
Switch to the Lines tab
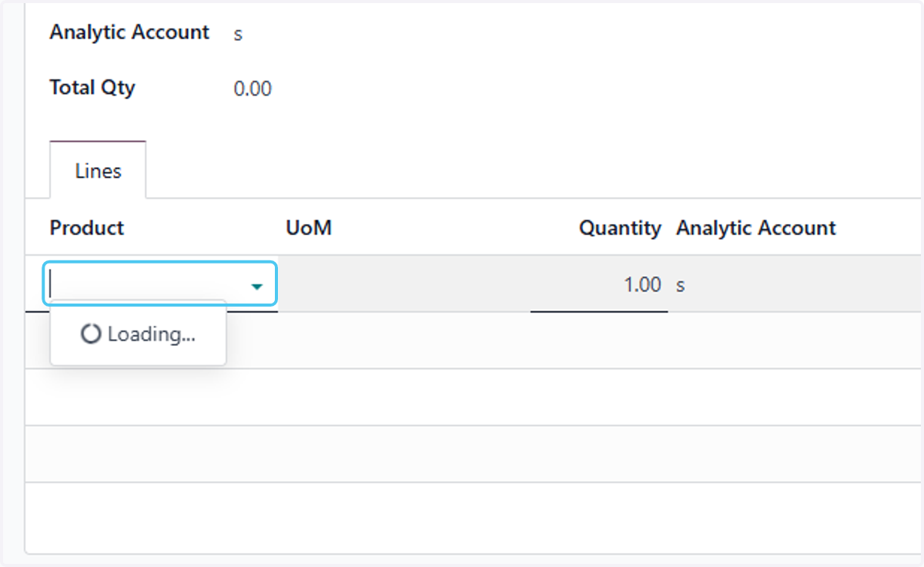click(x=98, y=170)
